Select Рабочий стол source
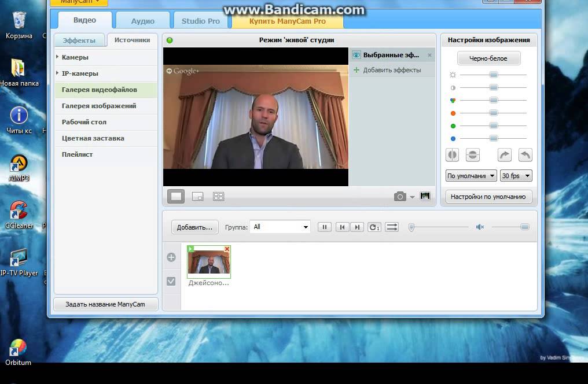This screenshot has height=384, width=588. coord(106,122)
